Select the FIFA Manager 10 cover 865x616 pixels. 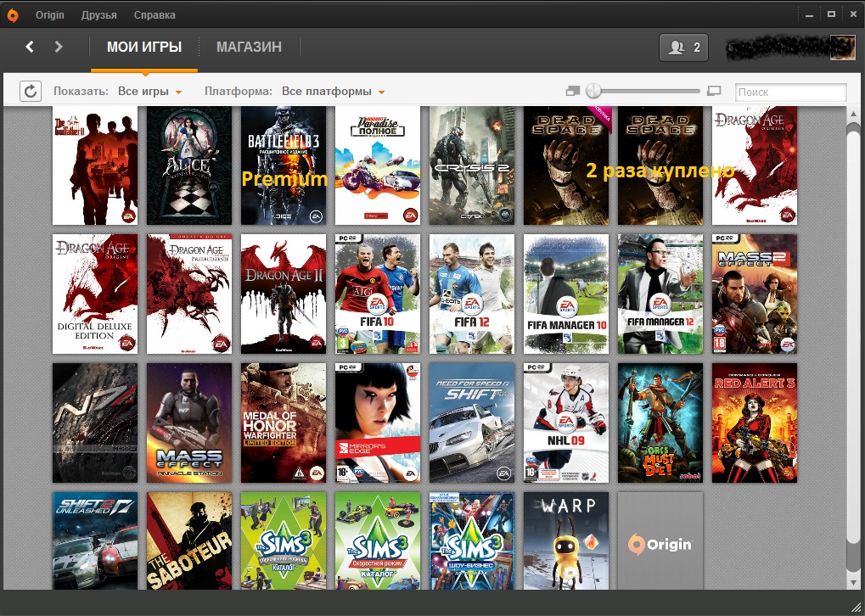[x=566, y=294]
